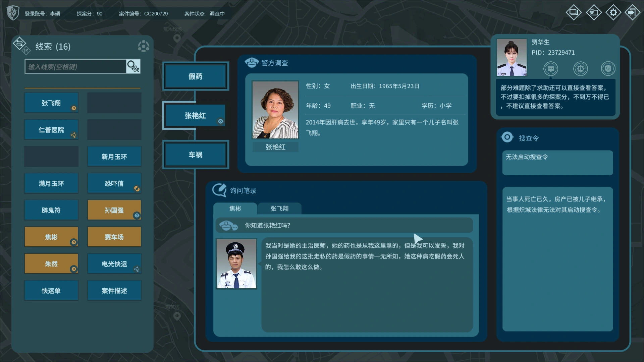Click the police shield emblem at top left
This screenshot has height=362, width=644.
coord(13,12)
